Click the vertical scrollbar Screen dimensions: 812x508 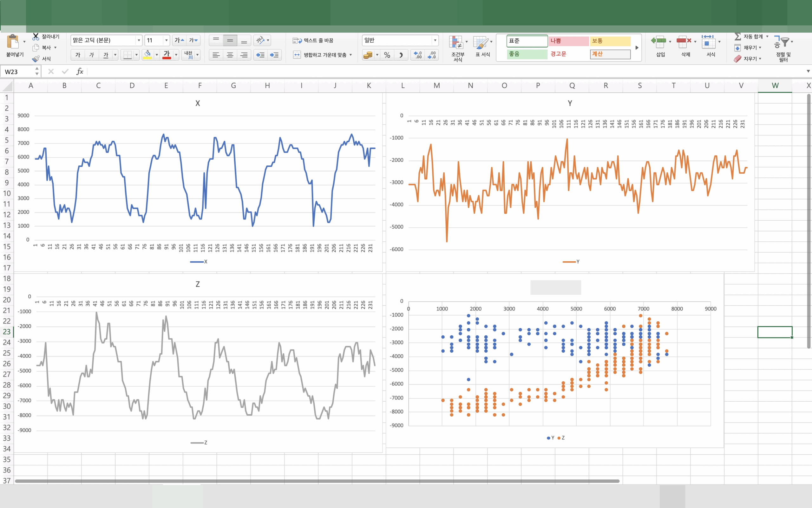tap(809, 221)
